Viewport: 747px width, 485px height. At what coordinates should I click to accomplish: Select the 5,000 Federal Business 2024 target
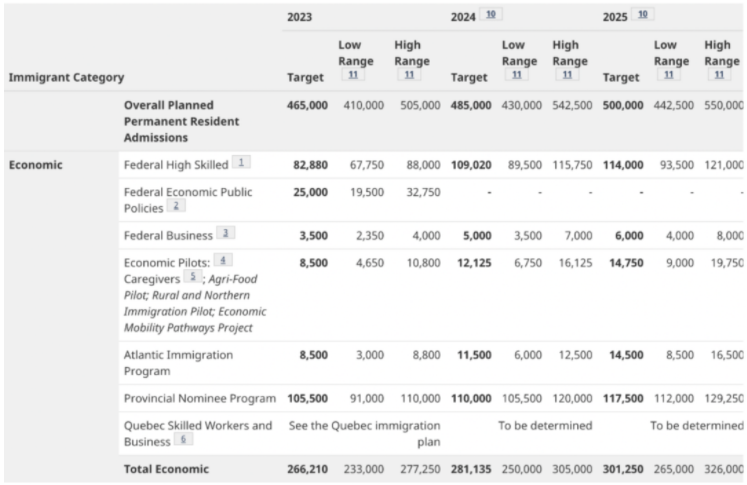pyautogui.click(x=477, y=235)
